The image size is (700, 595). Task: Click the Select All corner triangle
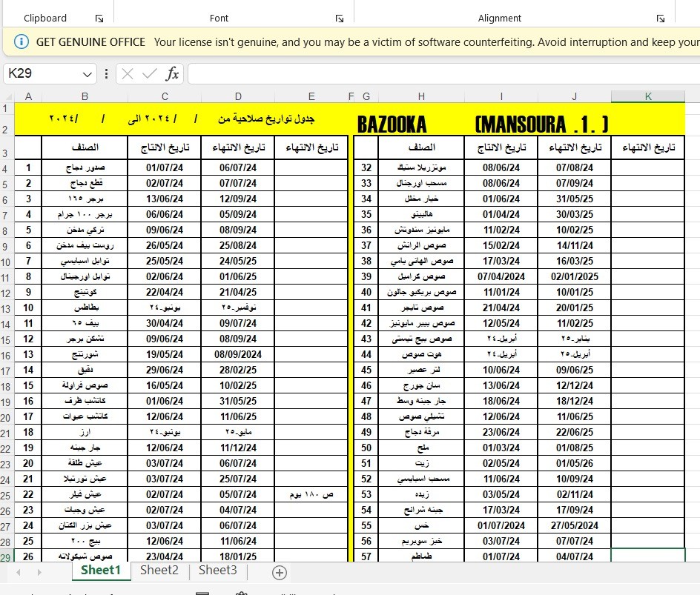(x=7, y=97)
